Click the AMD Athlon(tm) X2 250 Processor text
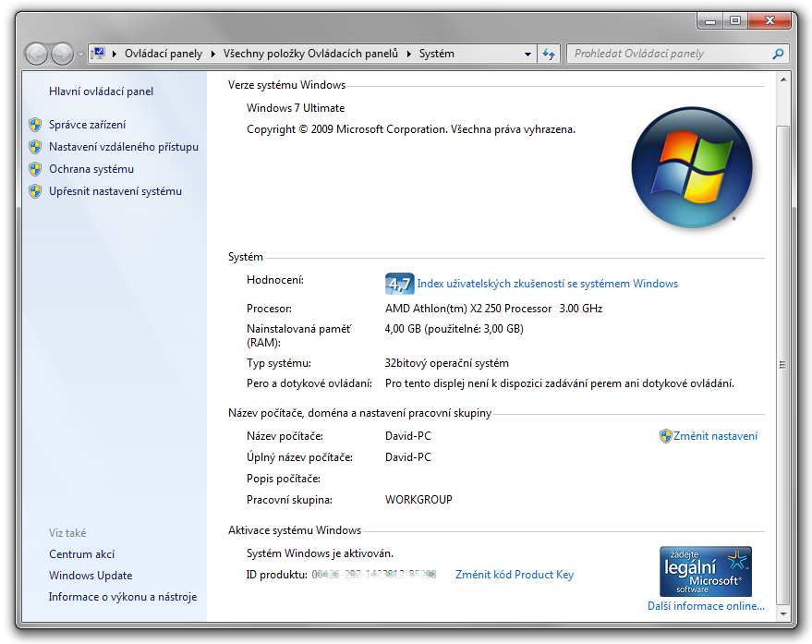Image resolution: width=812 pixels, height=644 pixels. [468, 309]
